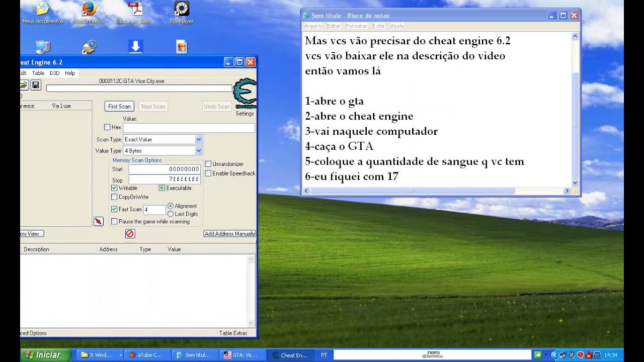Click Notepad horizontal scrollbar thumb
The width and height of the screenshot is (644, 362).
pyautogui.click(x=412, y=191)
